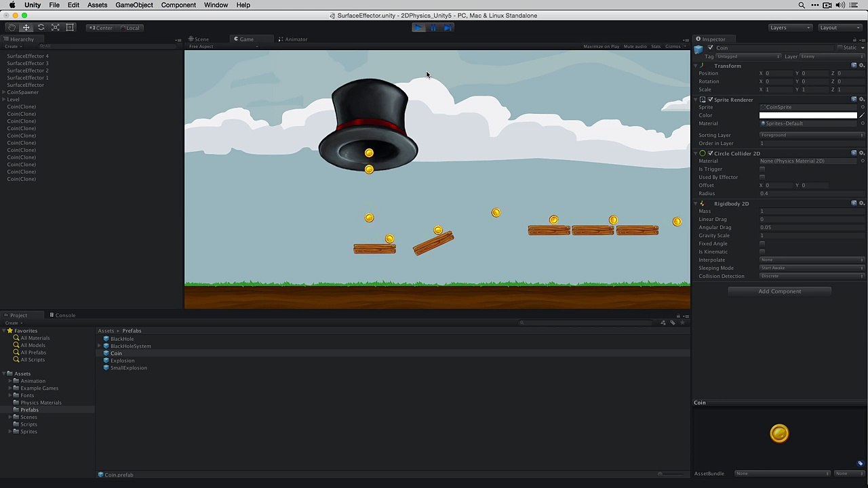868x488 pixels.
Task: Toggle the Coin active checkbox in Inspector
Action: [710, 48]
